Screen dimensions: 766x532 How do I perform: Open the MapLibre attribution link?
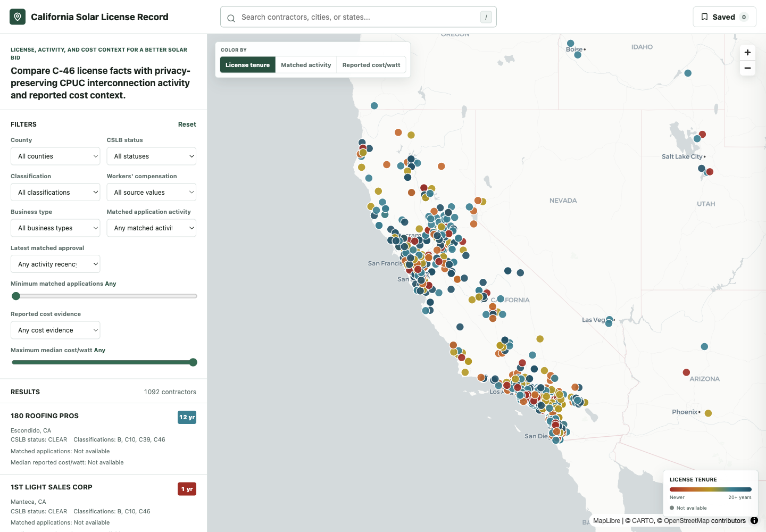(606, 521)
